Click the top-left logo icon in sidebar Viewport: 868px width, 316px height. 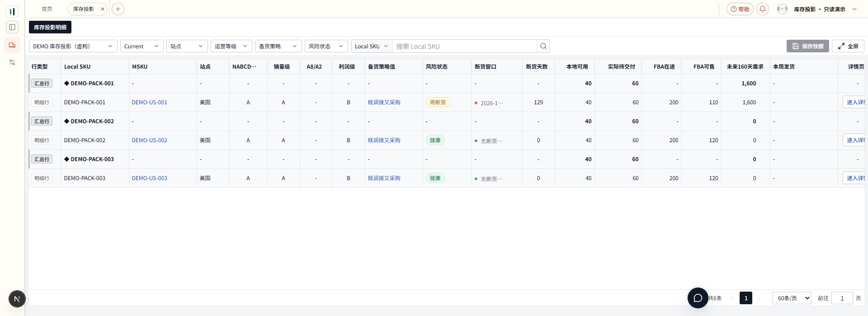12,12
